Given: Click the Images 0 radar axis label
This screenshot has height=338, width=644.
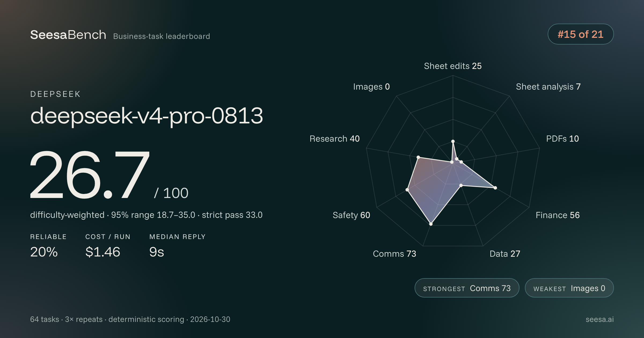Looking at the screenshot, I should 371,87.
